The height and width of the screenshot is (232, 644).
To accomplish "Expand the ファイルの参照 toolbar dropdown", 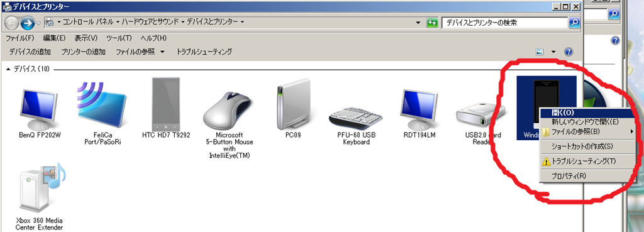I will (163, 52).
